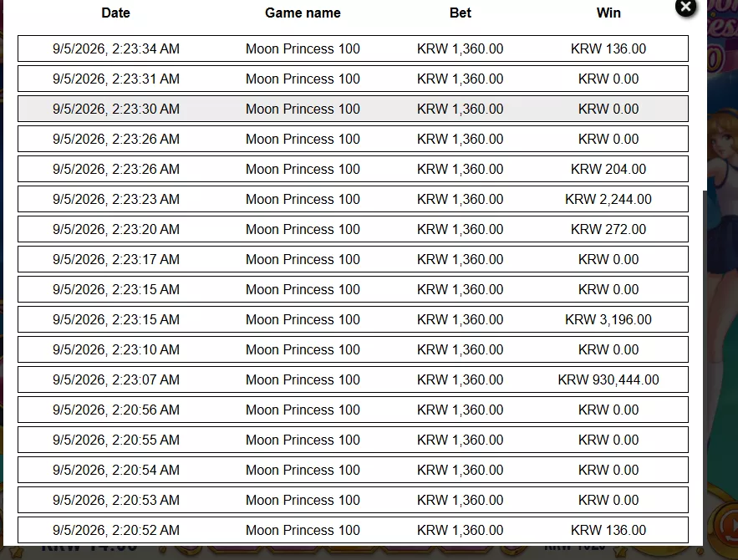Select the KRW 272.00 win row
Image resolution: width=738 pixels, height=560 pixels.
pos(353,229)
